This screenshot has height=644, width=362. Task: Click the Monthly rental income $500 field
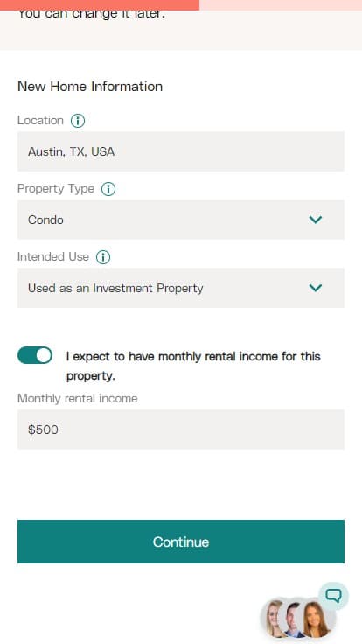[181, 430]
